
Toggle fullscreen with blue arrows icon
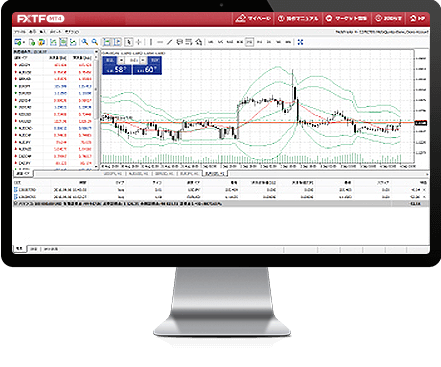[300, 42]
